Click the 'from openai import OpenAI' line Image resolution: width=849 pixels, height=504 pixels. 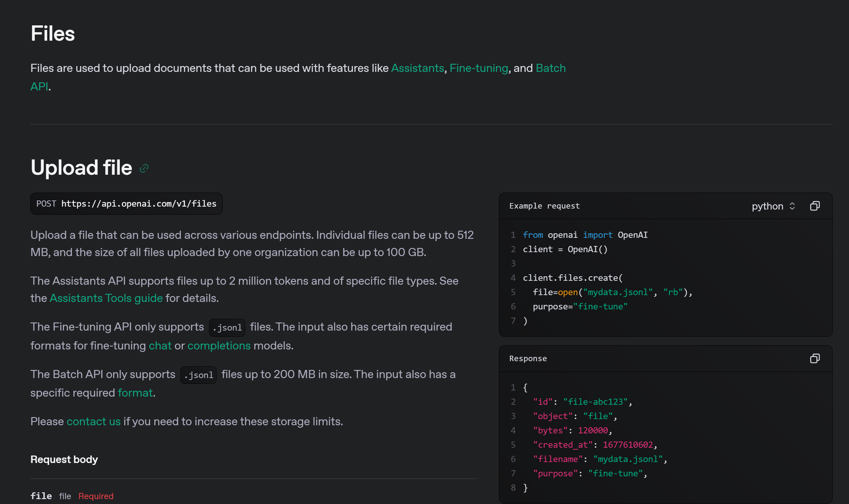585,235
